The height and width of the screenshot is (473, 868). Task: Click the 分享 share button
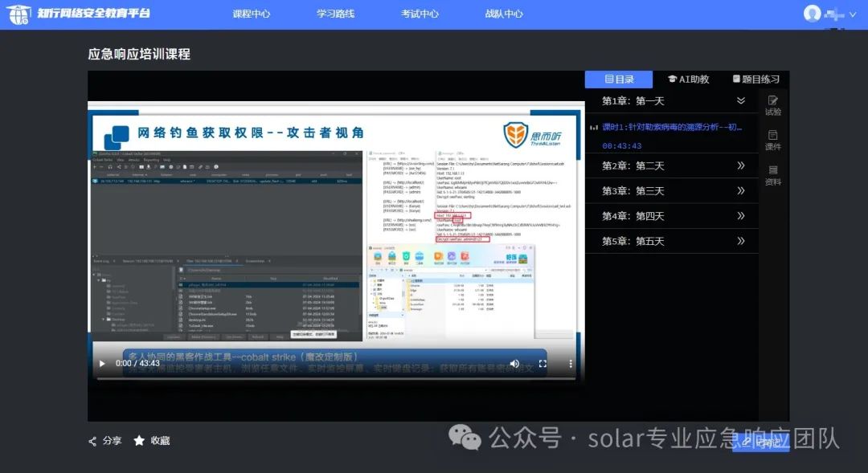tap(105, 440)
